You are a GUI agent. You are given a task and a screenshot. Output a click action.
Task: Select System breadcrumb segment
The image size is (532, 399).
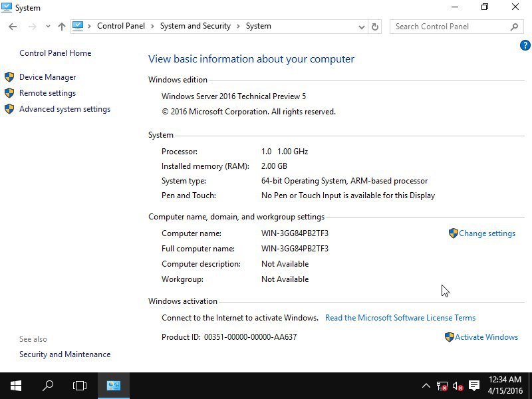259,26
